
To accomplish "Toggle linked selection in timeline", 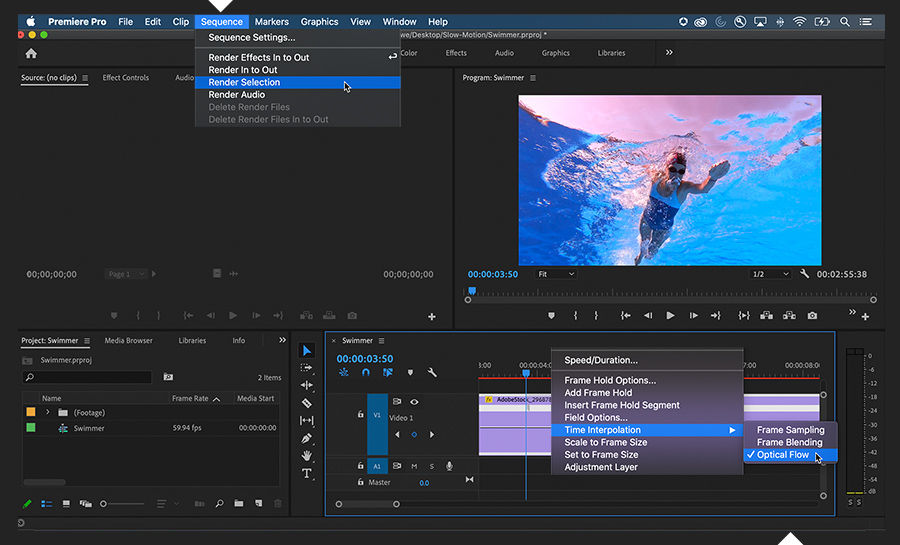I will 388,372.
